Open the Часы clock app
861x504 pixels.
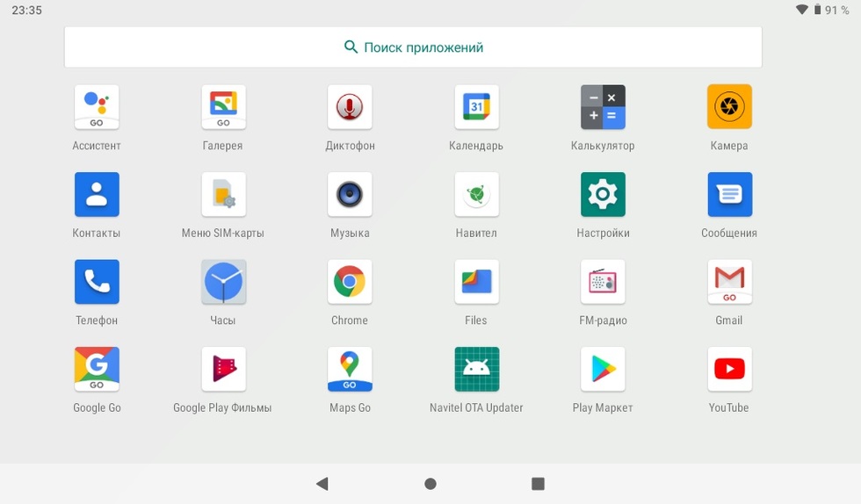pos(223,282)
